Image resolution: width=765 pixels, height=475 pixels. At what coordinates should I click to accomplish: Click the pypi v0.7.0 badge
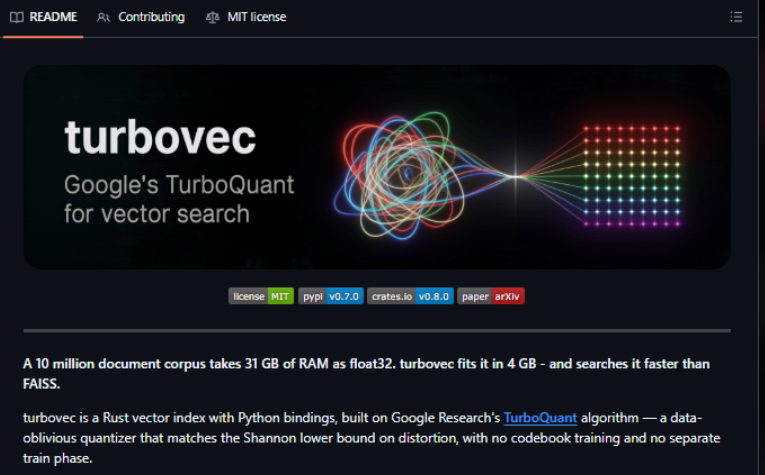pos(331,296)
